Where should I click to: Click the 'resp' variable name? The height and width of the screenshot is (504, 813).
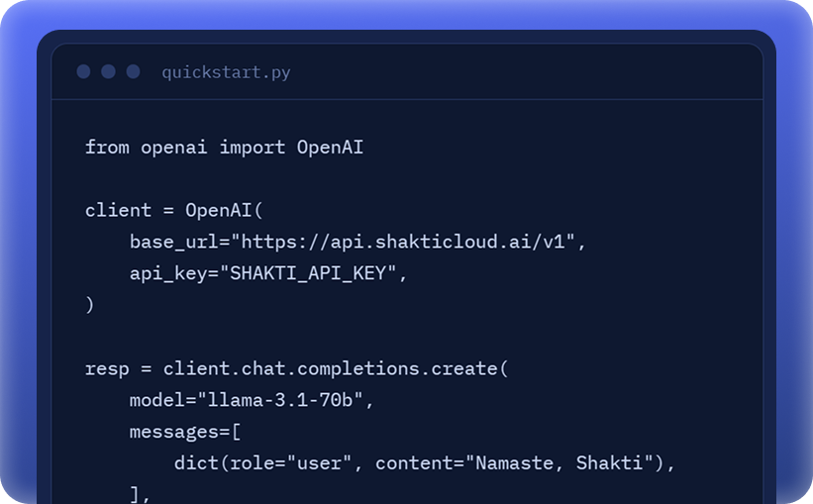coord(107,369)
